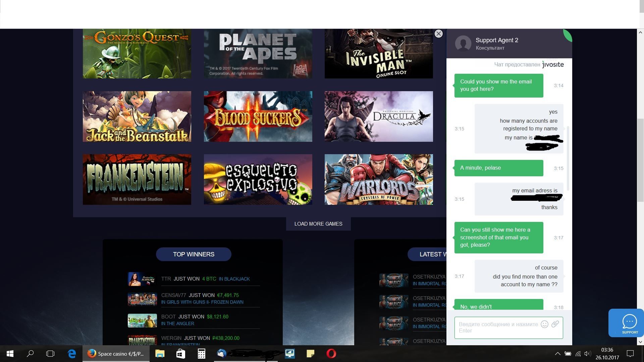Viewport: 644px width, 362px height.
Task: Open File Explorer from the taskbar
Action: point(160,354)
